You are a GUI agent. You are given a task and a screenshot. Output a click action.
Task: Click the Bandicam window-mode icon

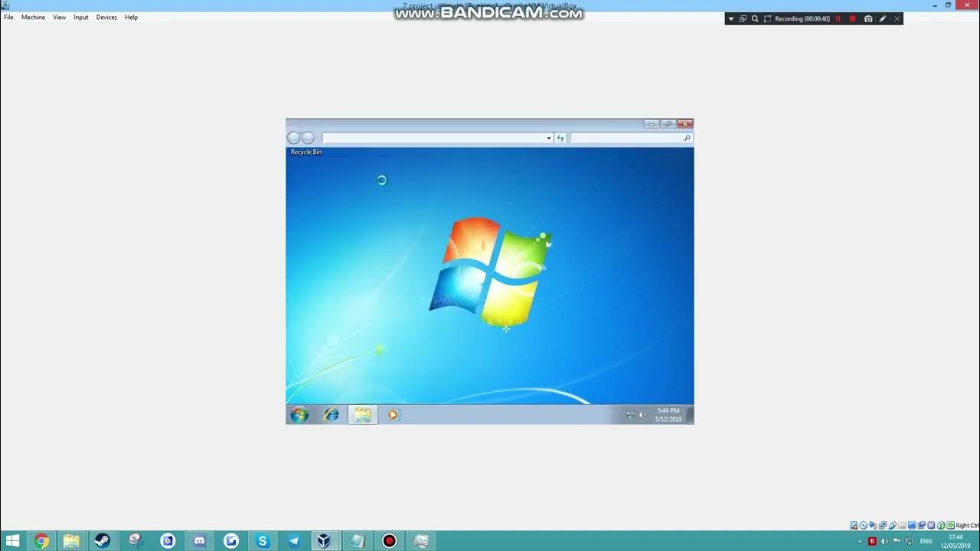click(x=743, y=18)
